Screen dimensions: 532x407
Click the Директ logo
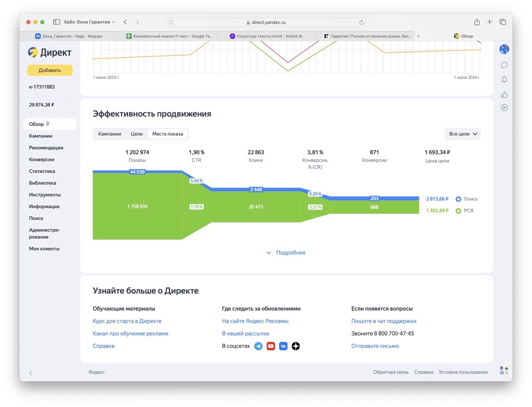coord(49,52)
